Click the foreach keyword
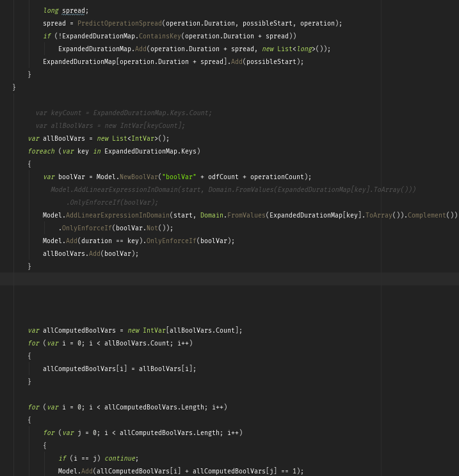Image resolution: width=459 pixels, height=476 pixels. point(42,151)
